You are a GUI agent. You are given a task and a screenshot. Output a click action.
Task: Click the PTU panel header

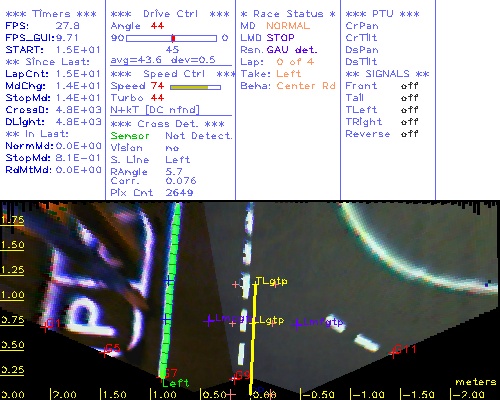tap(382, 14)
